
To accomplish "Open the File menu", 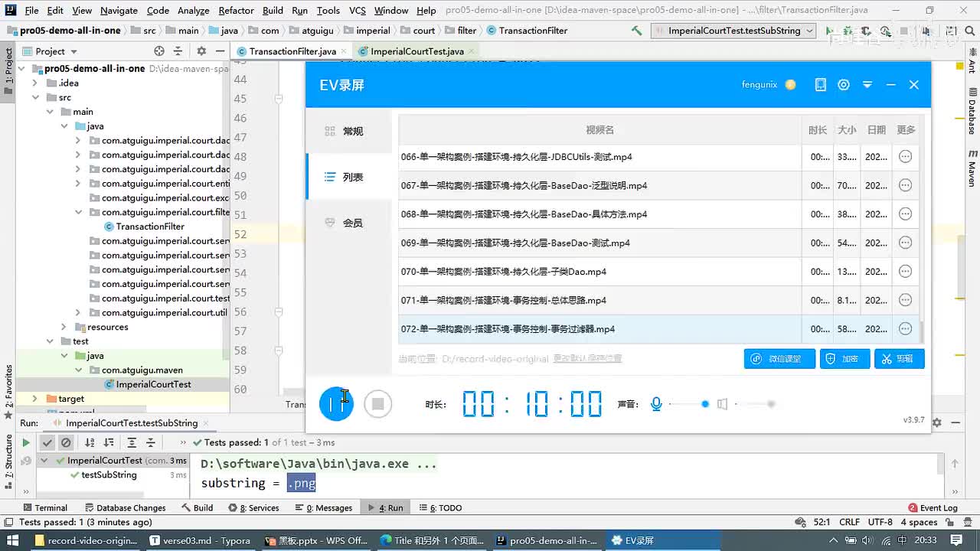I will click(x=31, y=11).
